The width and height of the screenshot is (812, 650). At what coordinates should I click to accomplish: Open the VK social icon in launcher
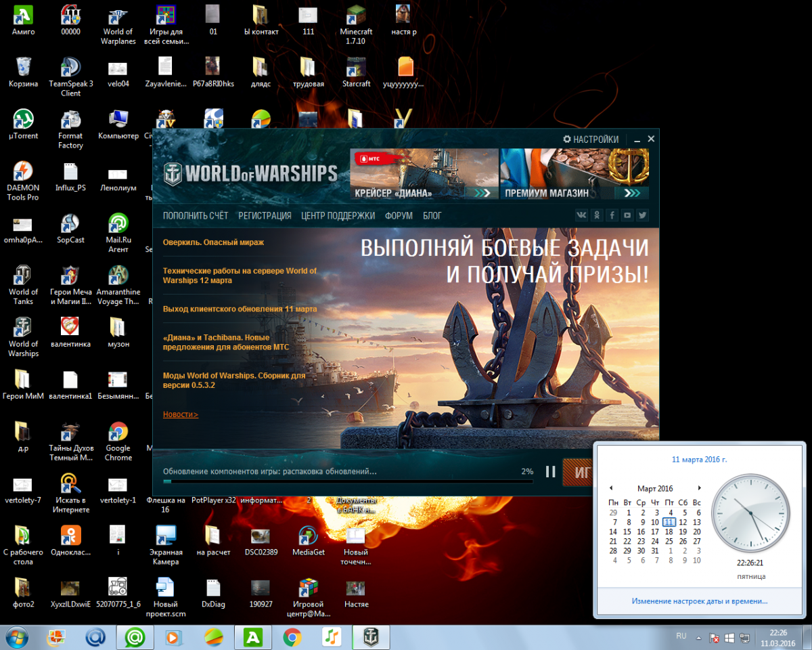(x=581, y=215)
